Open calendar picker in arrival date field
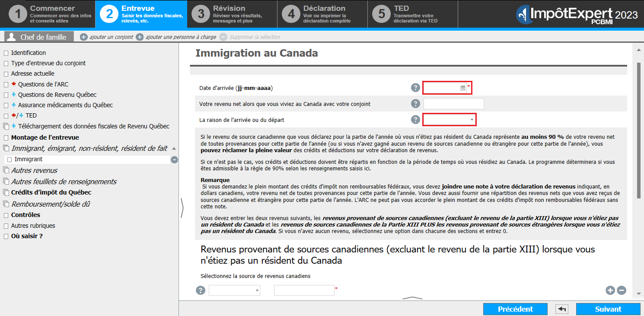 coord(463,88)
